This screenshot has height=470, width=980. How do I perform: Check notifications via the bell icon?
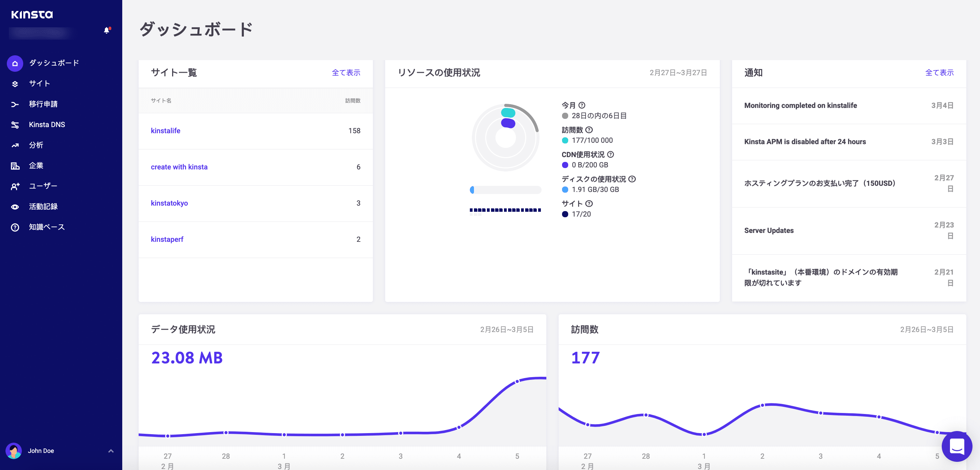pyautogui.click(x=106, y=30)
